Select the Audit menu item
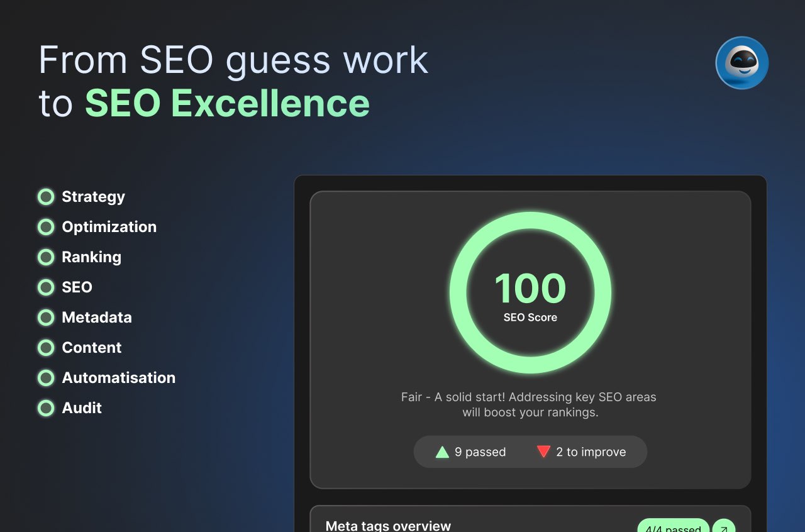Image resolution: width=805 pixels, height=532 pixels. coord(82,408)
